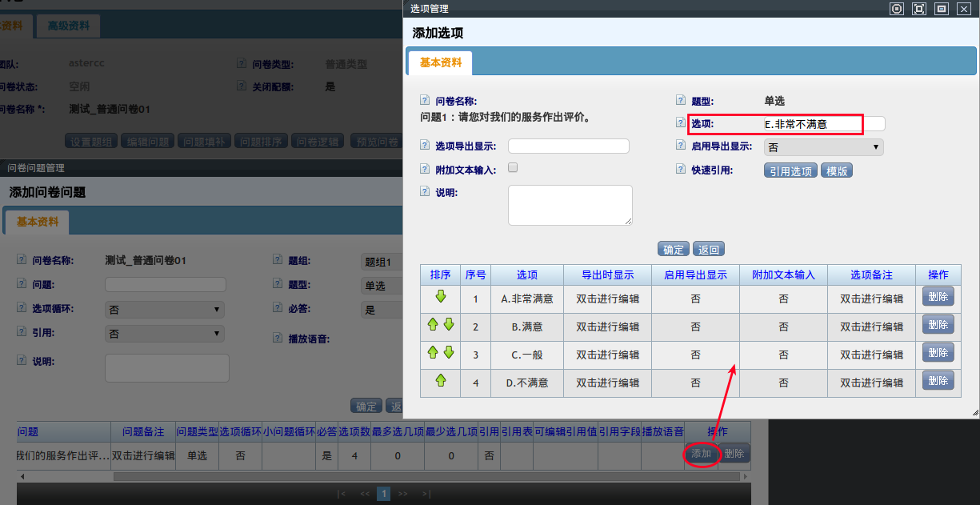Move option C.一般 down one position

[x=448, y=353]
